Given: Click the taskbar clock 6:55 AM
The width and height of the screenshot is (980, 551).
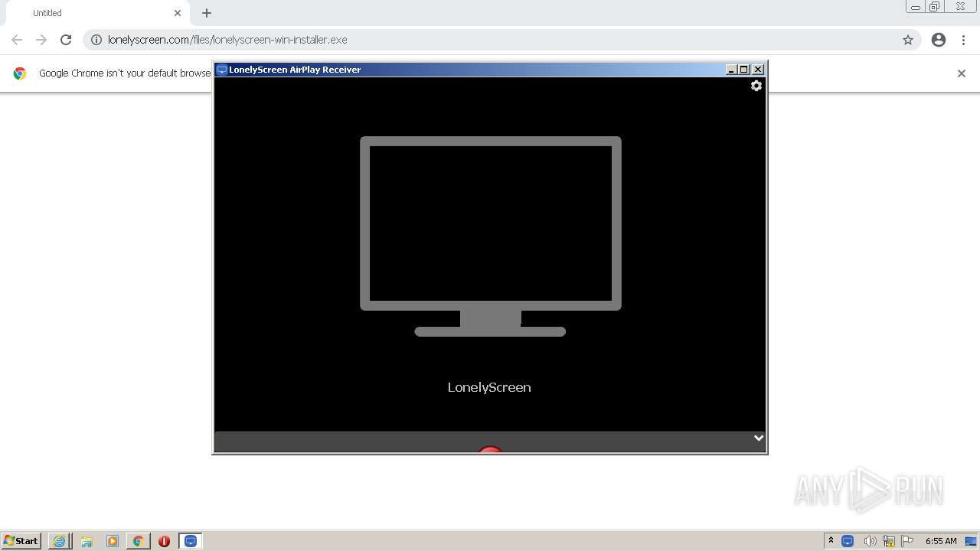Looking at the screenshot, I should (x=941, y=541).
